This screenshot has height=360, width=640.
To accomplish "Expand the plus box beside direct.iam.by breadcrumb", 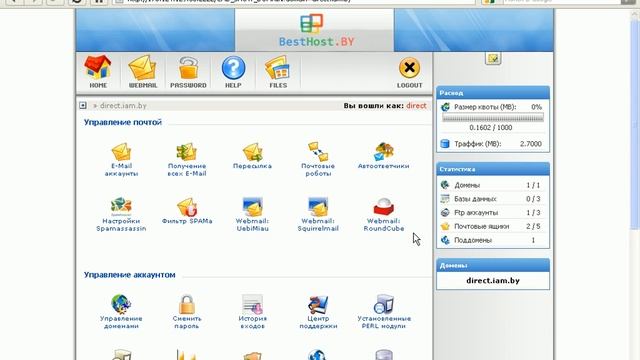I will (x=83, y=105).
